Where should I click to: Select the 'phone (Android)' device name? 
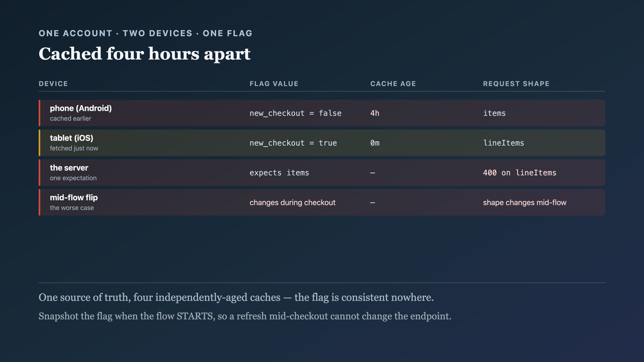[x=81, y=108]
